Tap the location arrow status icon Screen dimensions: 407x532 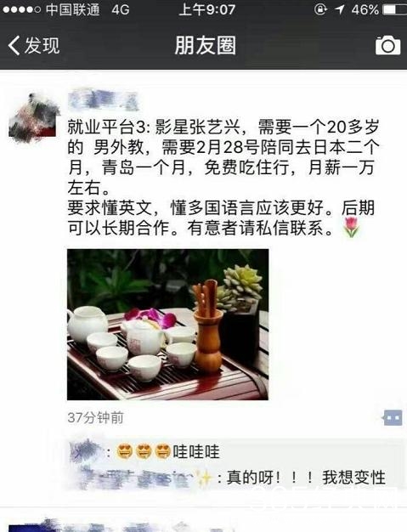point(339,9)
